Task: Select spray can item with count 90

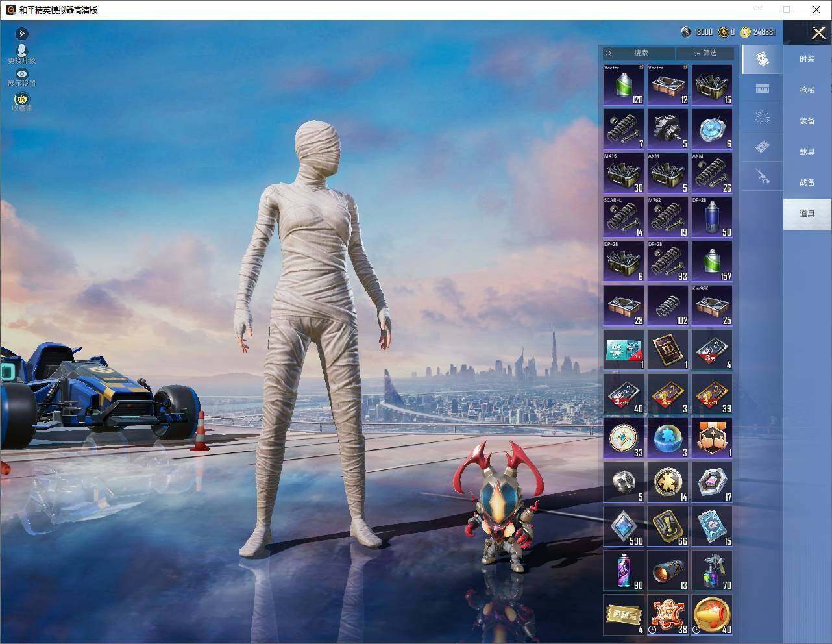Action: (x=624, y=570)
